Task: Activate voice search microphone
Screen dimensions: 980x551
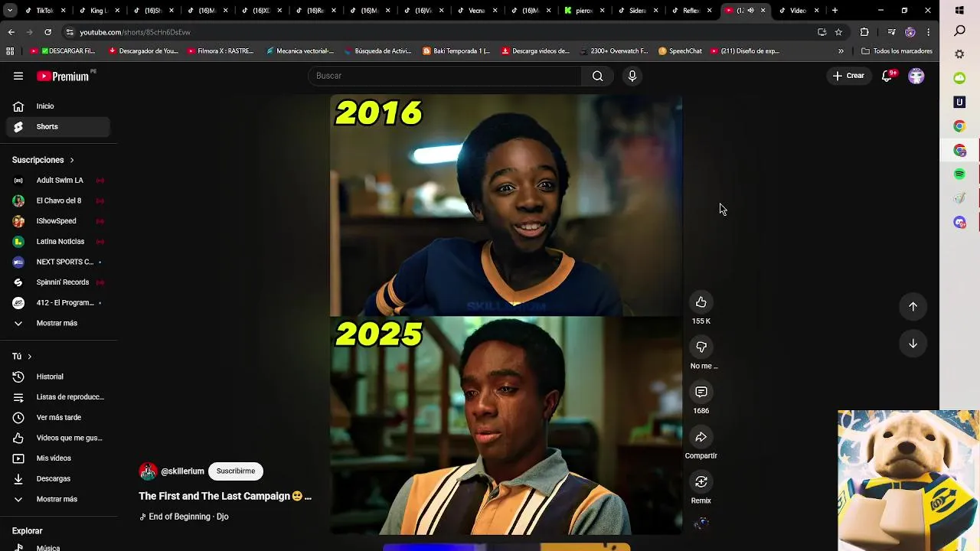Action: coord(632,76)
